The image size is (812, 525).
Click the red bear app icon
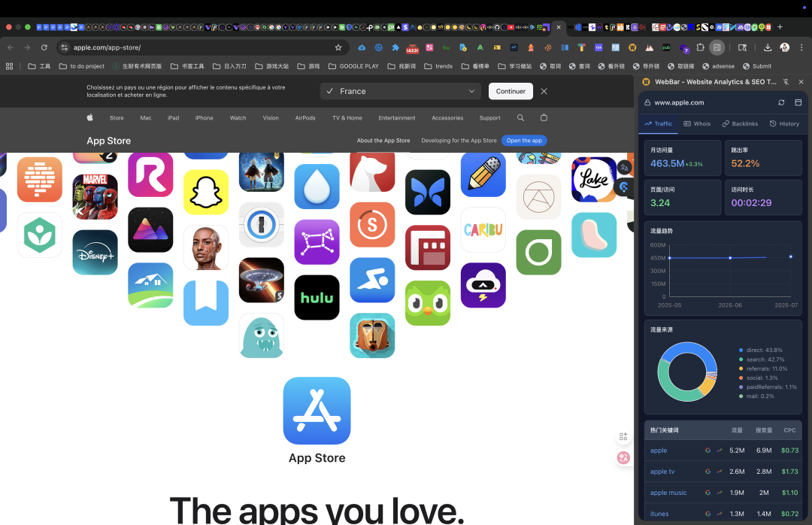(x=372, y=172)
